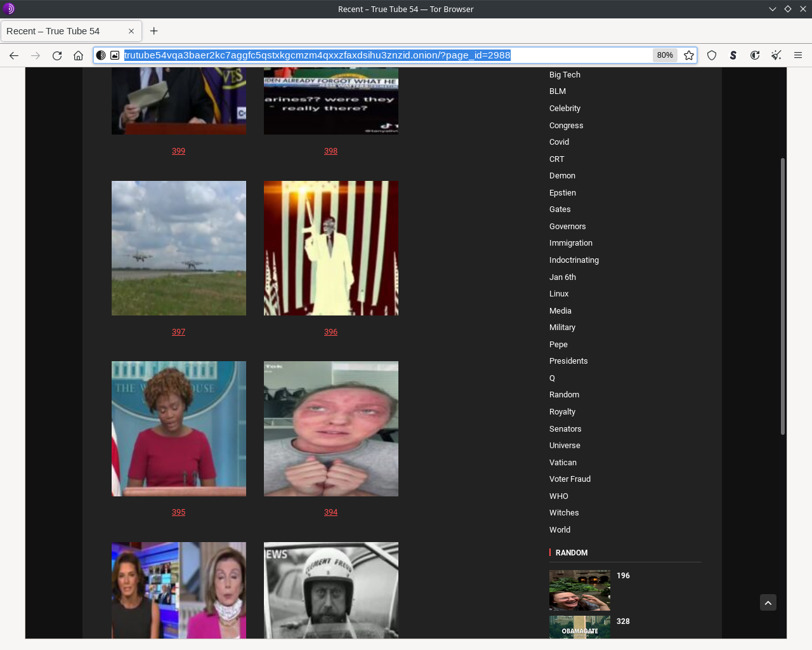Open video link 394

click(331, 512)
